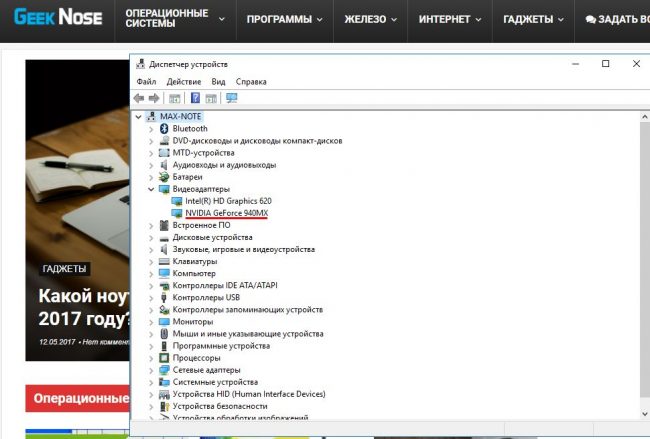Click the Back arrow in Device Manager toolbar
Image resolution: width=650 pixels, height=439 pixels.
click(x=139, y=98)
